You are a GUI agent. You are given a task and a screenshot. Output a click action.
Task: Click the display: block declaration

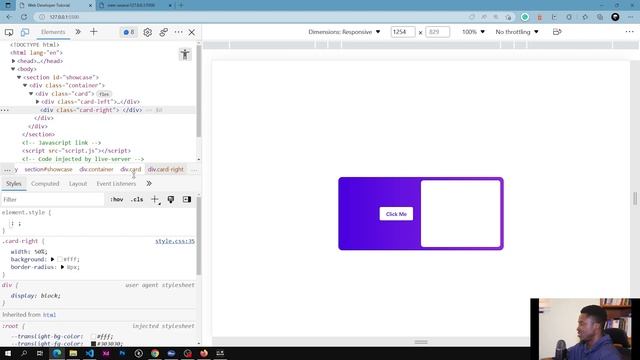(x=36, y=296)
